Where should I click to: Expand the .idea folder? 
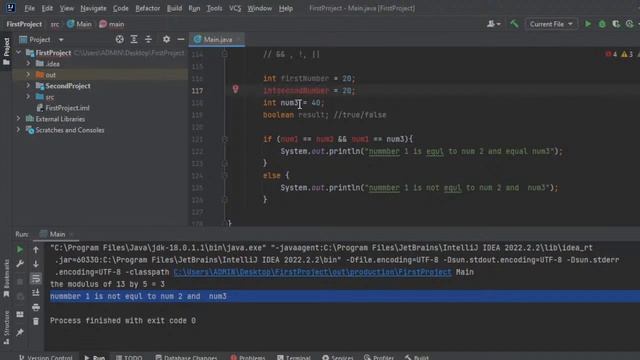coord(28,64)
